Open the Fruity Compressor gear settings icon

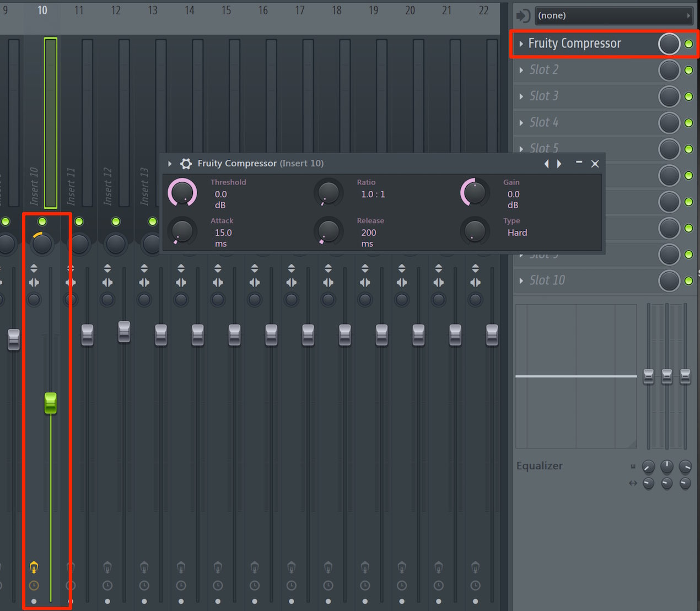click(186, 164)
